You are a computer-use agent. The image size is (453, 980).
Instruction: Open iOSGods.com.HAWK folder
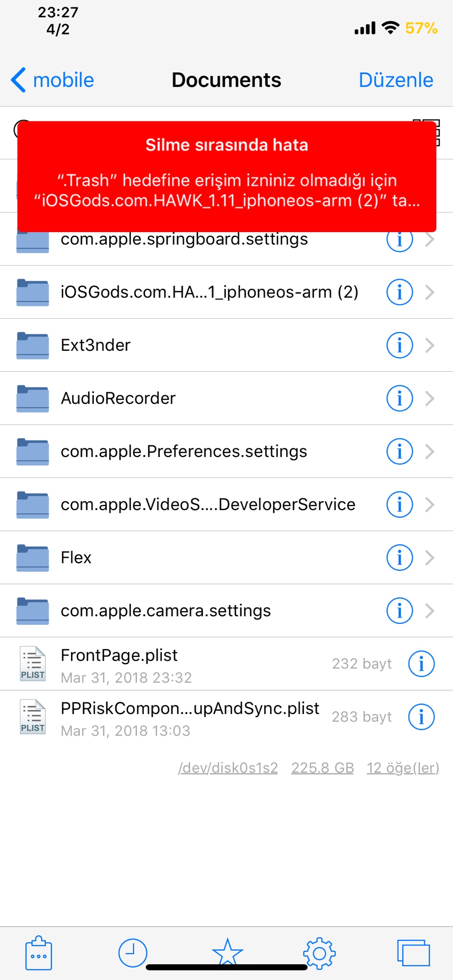[209, 292]
